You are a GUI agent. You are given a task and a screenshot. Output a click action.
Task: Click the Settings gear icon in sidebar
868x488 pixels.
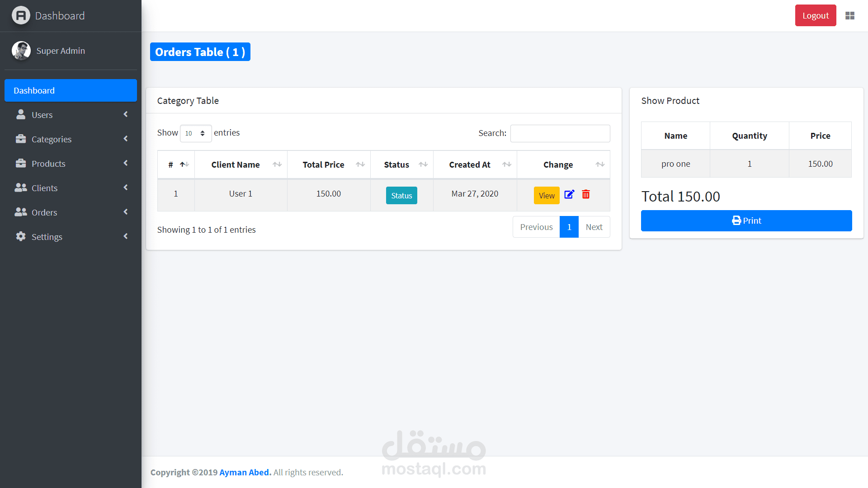(21, 236)
